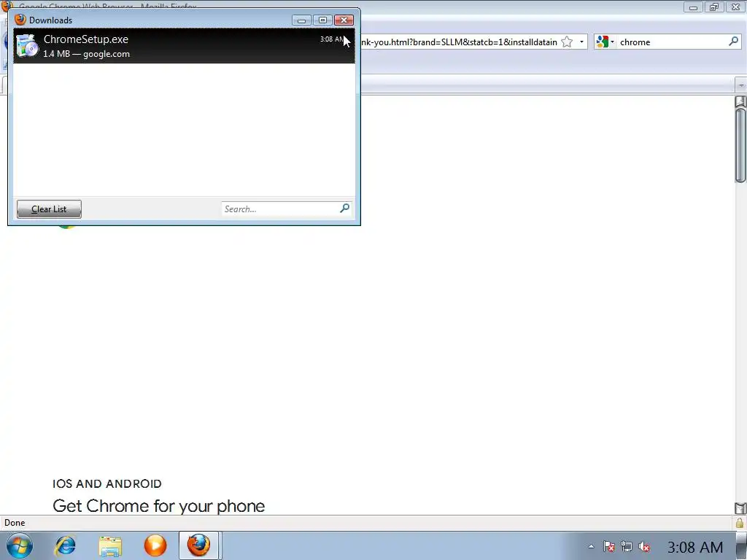Click the taskbar clock 3:08 AM

click(695, 547)
